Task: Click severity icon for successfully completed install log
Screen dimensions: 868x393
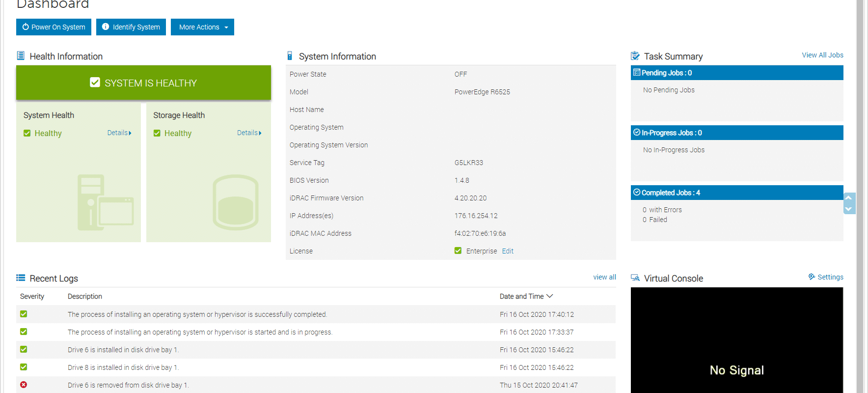Action: click(24, 314)
